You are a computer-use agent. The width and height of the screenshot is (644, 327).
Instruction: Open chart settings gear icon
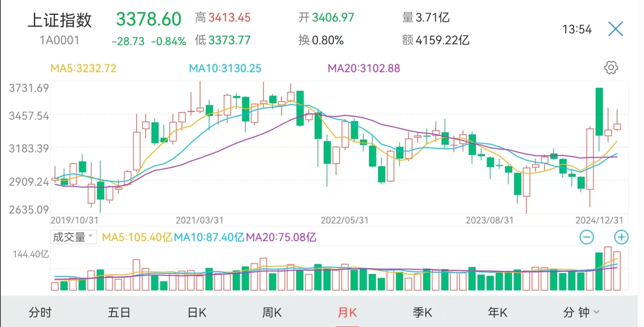pos(611,68)
